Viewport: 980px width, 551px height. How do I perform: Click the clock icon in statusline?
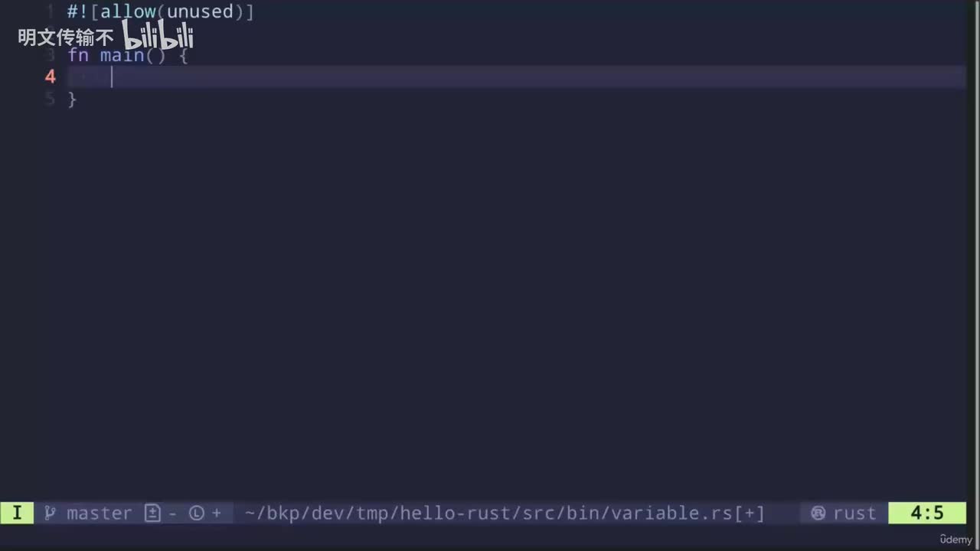[197, 513]
